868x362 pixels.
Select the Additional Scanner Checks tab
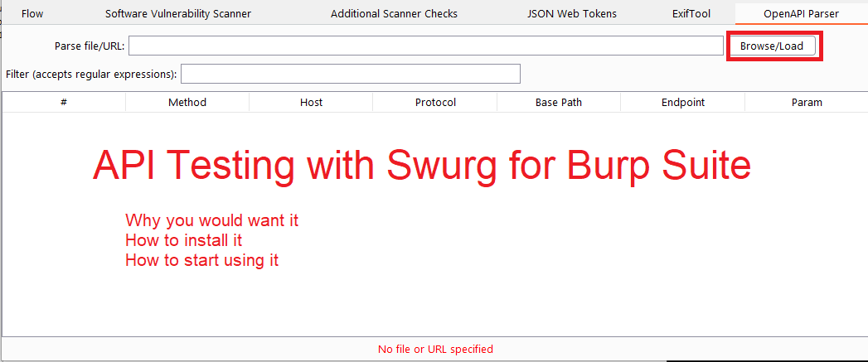pyautogui.click(x=394, y=13)
